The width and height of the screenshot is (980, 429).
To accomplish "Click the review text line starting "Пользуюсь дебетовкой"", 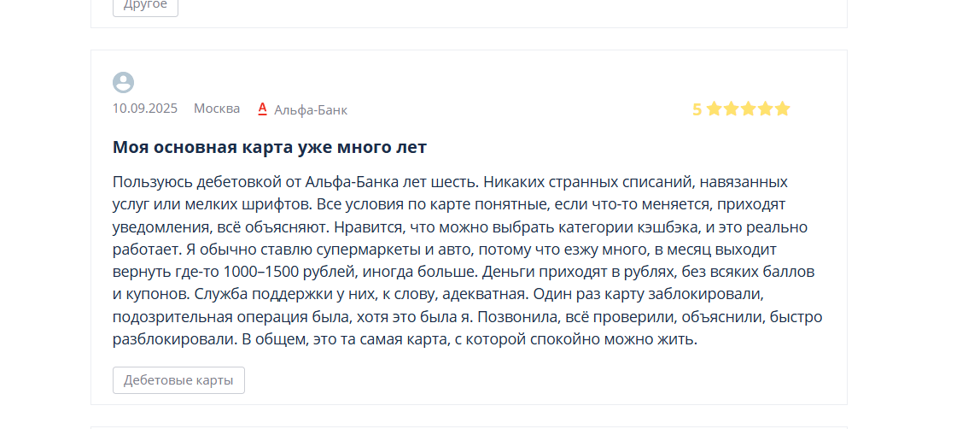I will point(450,182).
